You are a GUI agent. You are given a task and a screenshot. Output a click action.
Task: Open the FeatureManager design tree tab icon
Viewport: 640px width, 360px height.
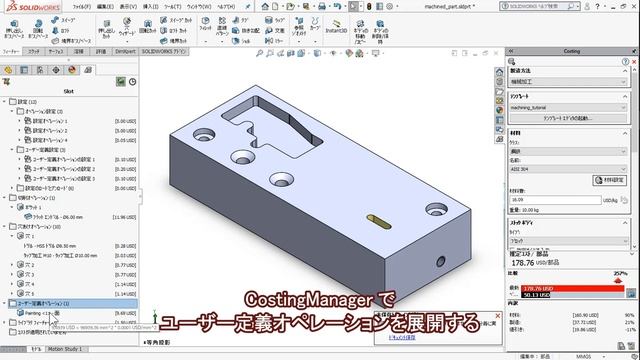(x=8, y=70)
